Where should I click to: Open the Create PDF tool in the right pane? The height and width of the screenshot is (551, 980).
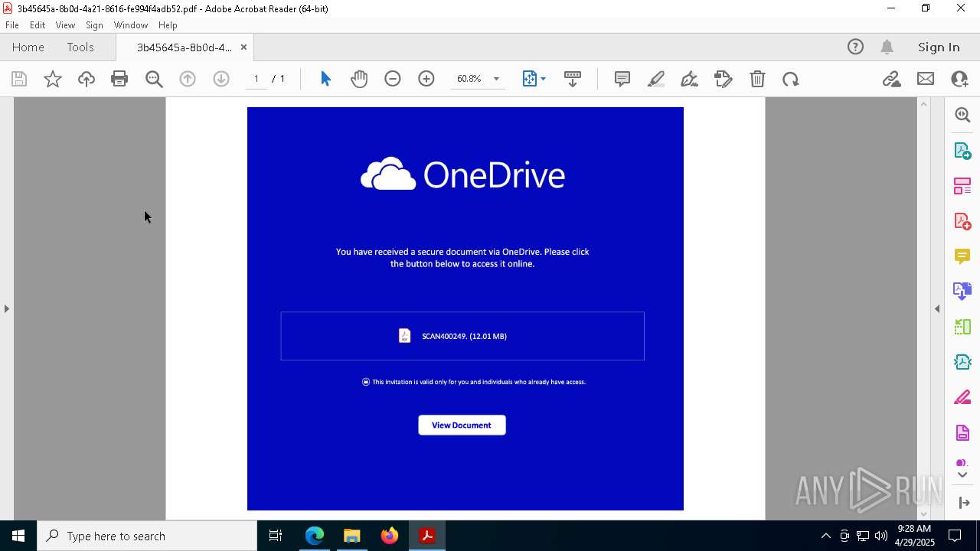pos(962,221)
